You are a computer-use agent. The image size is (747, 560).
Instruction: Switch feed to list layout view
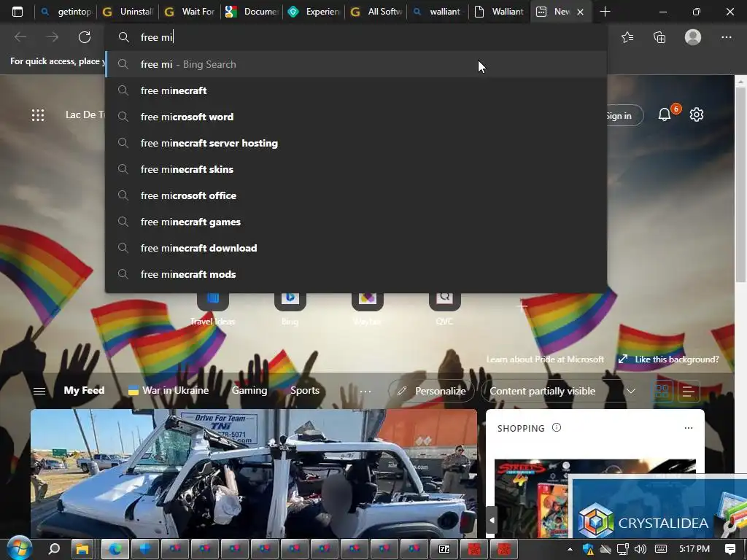688,391
